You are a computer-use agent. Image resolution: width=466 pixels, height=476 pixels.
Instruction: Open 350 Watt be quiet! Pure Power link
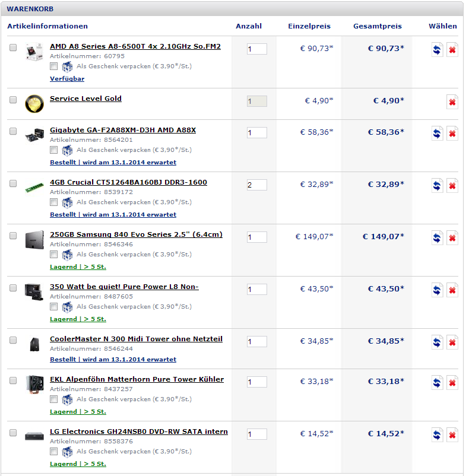click(124, 287)
